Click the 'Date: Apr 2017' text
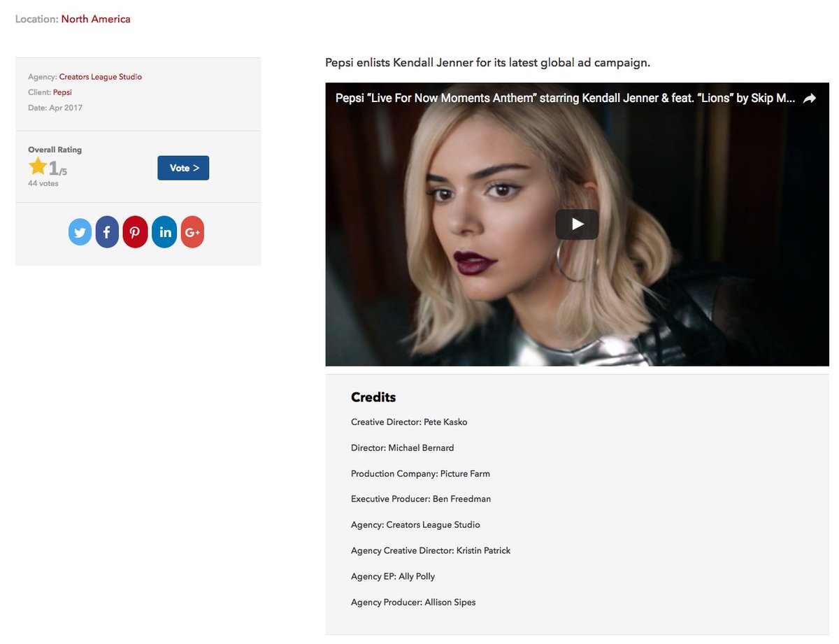 [55, 108]
